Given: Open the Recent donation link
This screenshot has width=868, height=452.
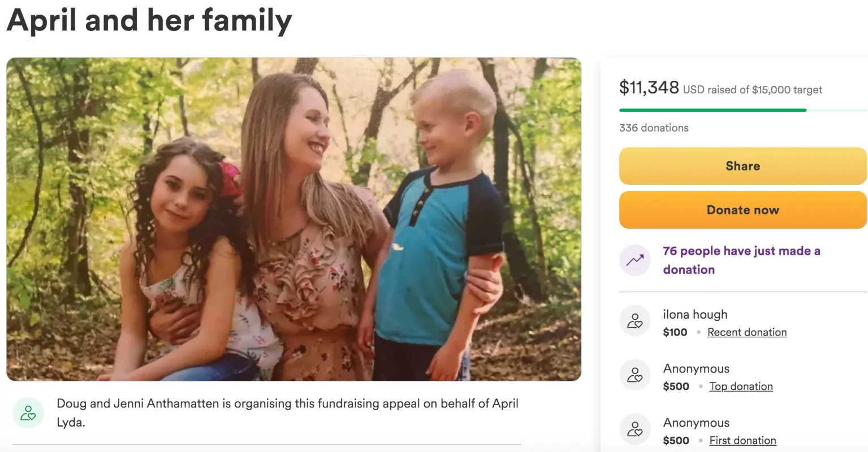Looking at the screenshot, I should tap(747, 332).
